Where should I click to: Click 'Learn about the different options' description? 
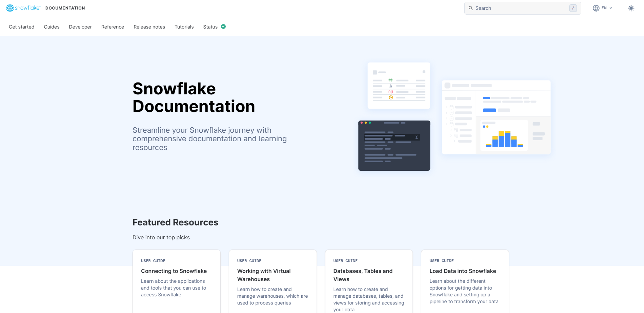(x=464, y=291)
